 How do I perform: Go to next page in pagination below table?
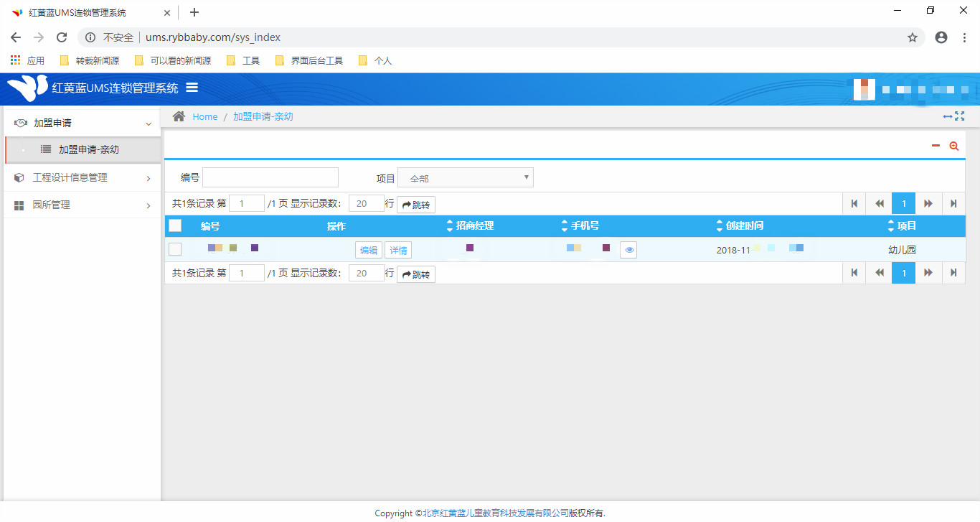[x=928, y=273]
